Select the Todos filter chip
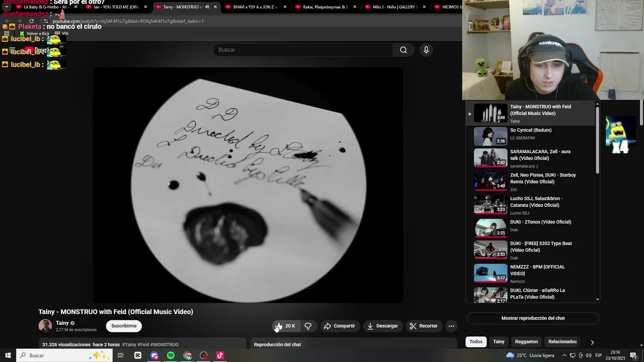 [x=476, y=342]
